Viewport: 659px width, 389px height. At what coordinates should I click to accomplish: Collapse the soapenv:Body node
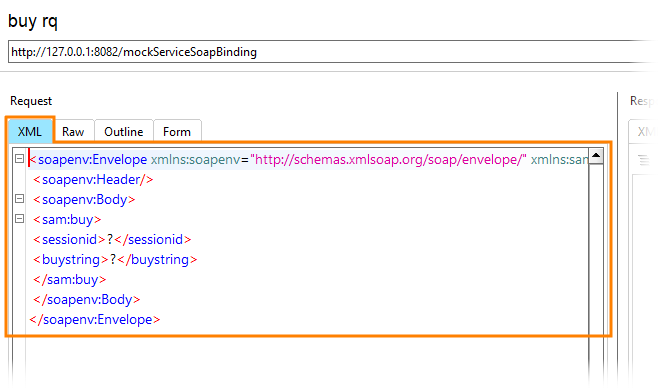(x=19, y=198)
